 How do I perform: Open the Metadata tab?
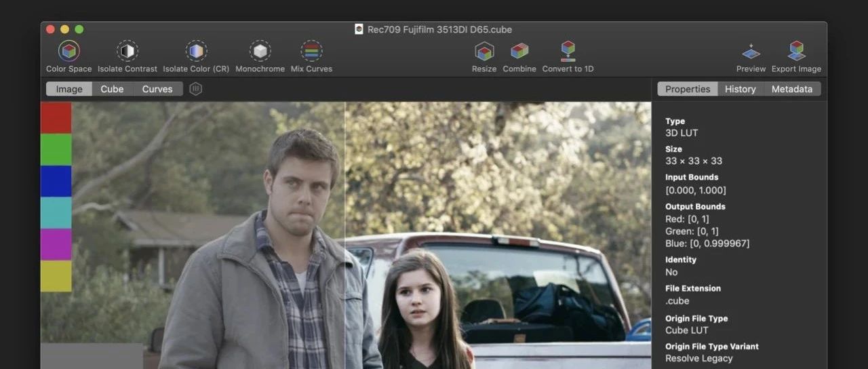(x=792, y=89)
